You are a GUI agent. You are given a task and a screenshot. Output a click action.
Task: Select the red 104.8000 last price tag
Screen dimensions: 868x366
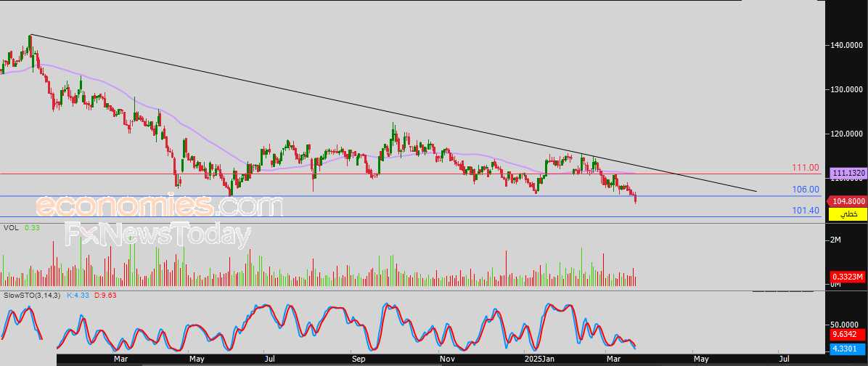848,202
